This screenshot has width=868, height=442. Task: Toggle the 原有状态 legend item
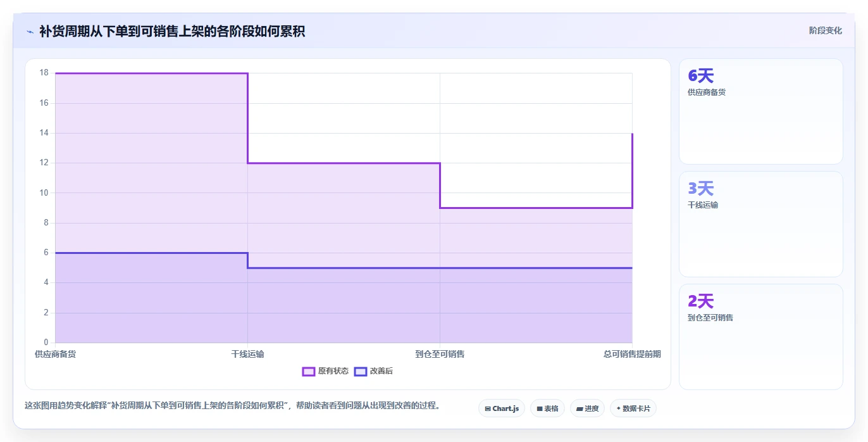[x=325, y=371]
